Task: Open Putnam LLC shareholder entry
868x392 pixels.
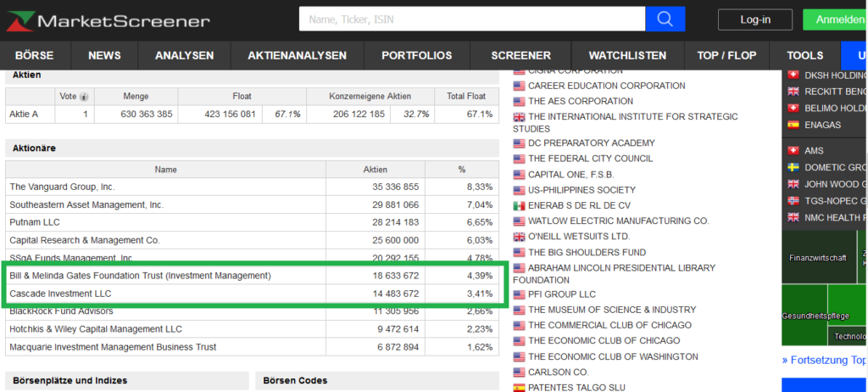Action: pos(34,222)
